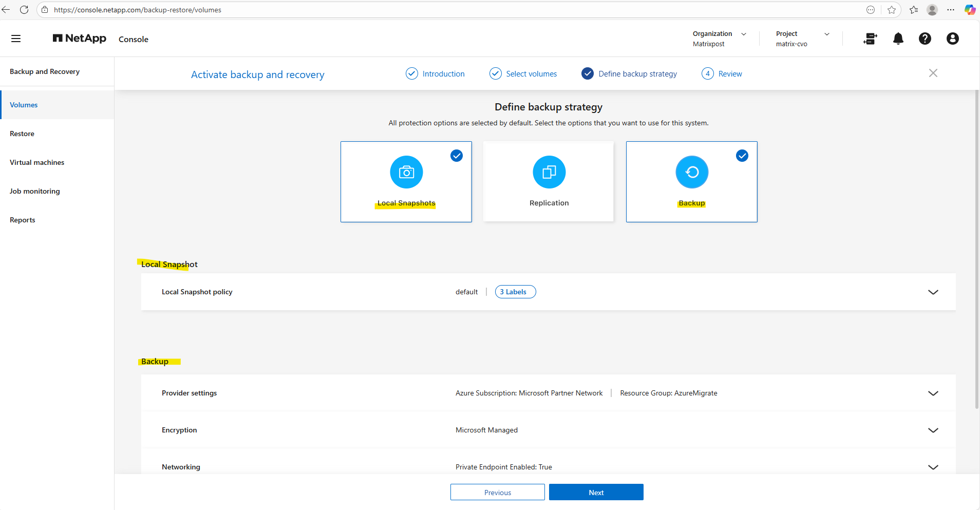This screenshot has height=510, width=980.
Task: Click the Replication copy icon
Action: pyautogui.click(x=549, y=172)
